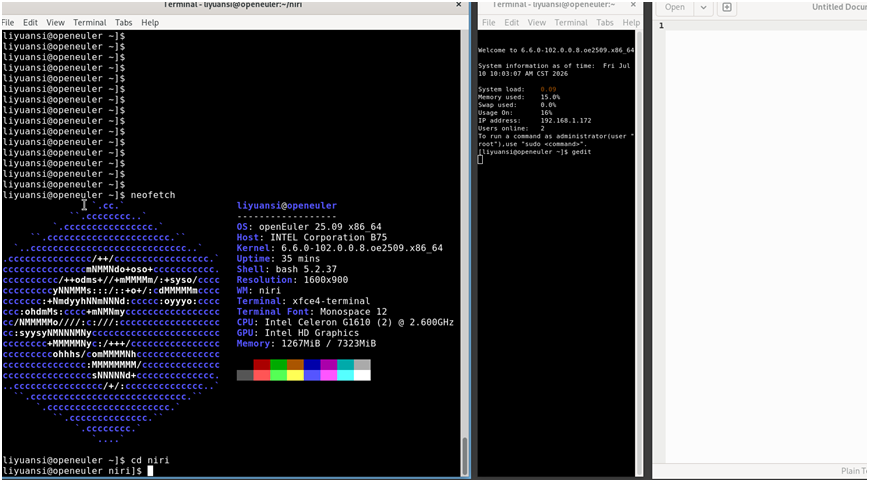Image resolution: width=869 pixels, height=482 pixels.
Task: Click Kernel version line in neofetch
Action: point(340,248)
